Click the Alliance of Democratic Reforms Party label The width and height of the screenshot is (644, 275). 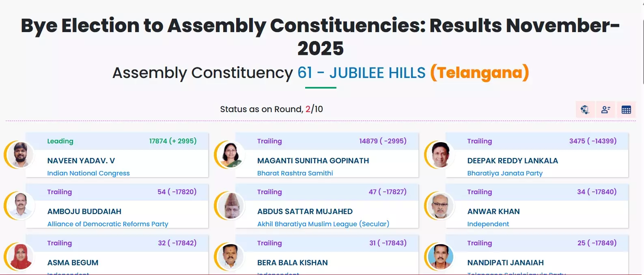(x=108, y=224)
